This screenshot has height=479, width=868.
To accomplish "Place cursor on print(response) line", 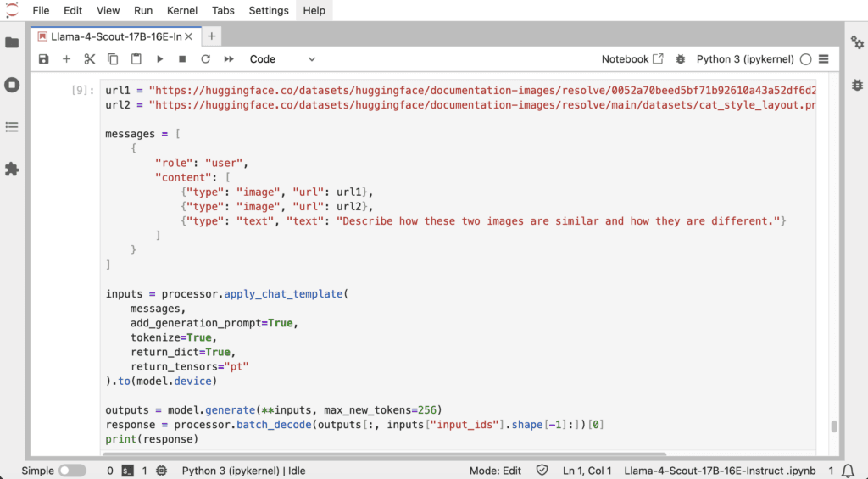I will (152, 439).
